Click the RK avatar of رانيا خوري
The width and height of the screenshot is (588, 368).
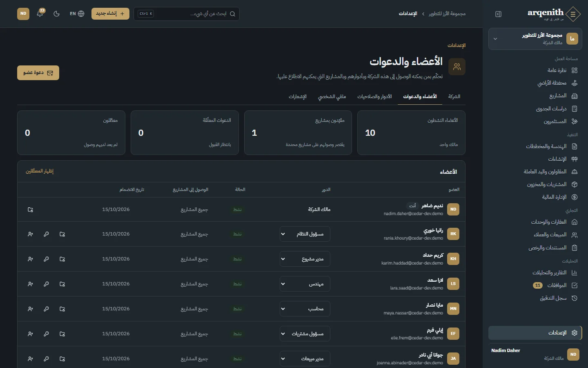point(453,234)
